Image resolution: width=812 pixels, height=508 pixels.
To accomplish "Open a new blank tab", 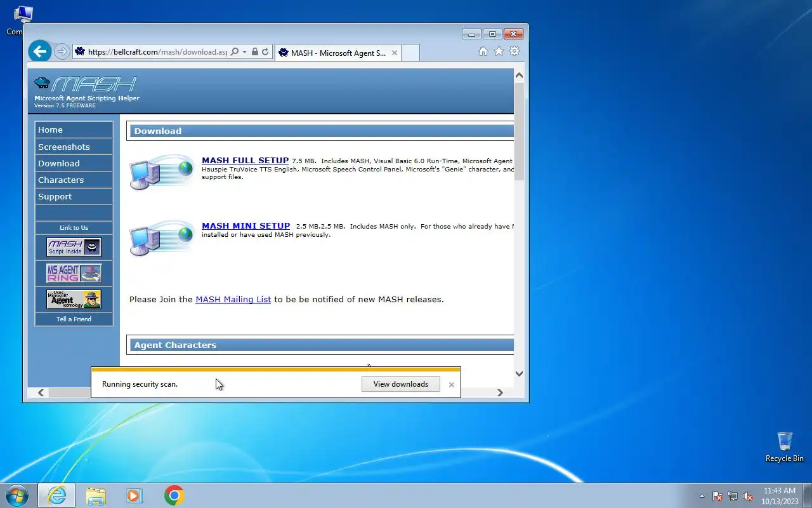I will 410,53.
